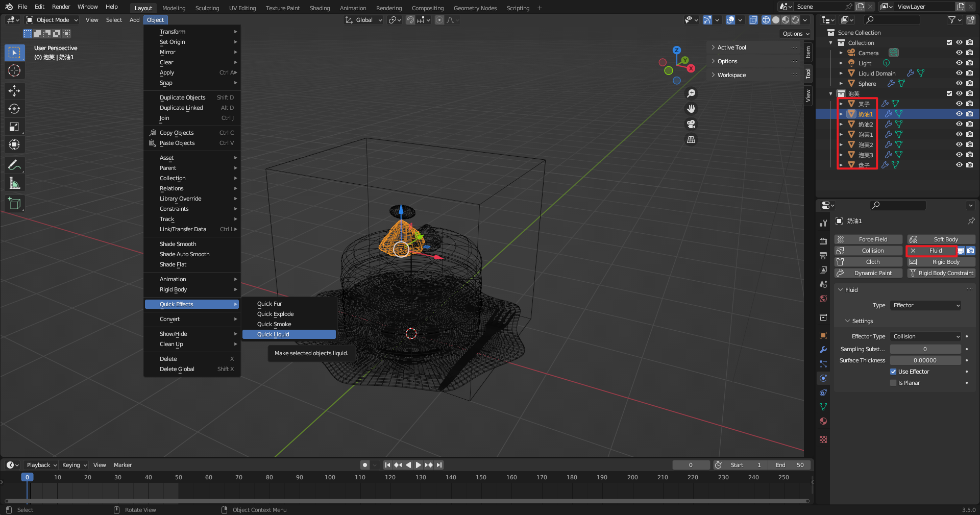This screenshot has width=980, height=515.
Task: Expand the 奶油2 tree item arrow
Action: pyautogui.click(x=841, y=124)
